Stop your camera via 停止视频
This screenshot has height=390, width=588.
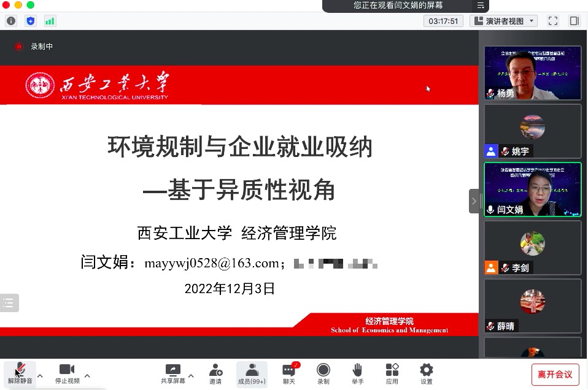[x=66, y=374]
